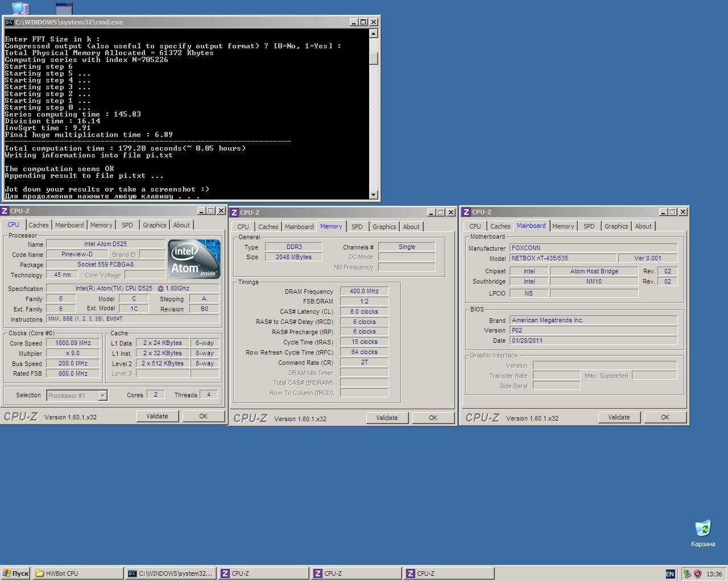Screen dimensions: 728x582
Task: Click cmd.exe scrollbar up arrow
Action: (374, 34)
